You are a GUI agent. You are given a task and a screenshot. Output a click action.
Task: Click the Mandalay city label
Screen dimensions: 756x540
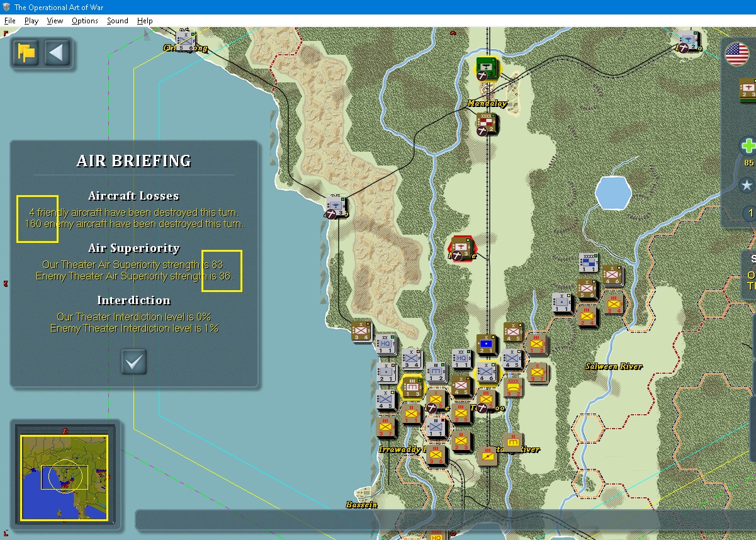pyautogui.click(x=487, y=103)
